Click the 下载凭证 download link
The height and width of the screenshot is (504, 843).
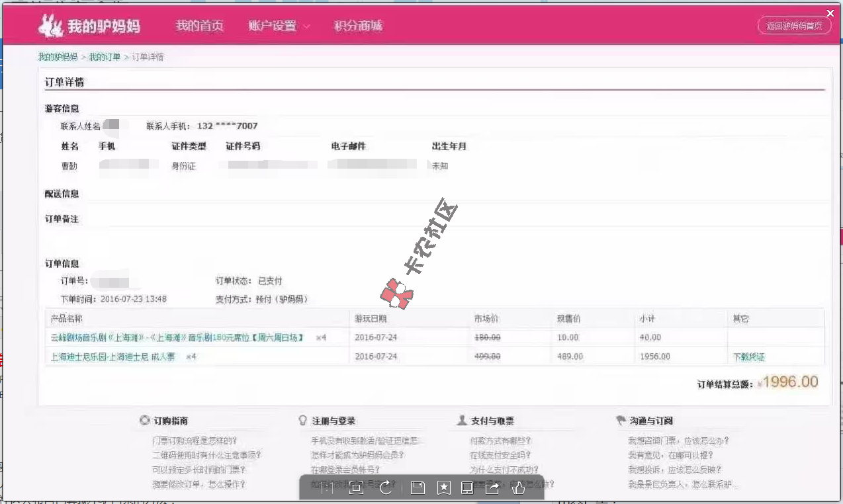point(748,357)
